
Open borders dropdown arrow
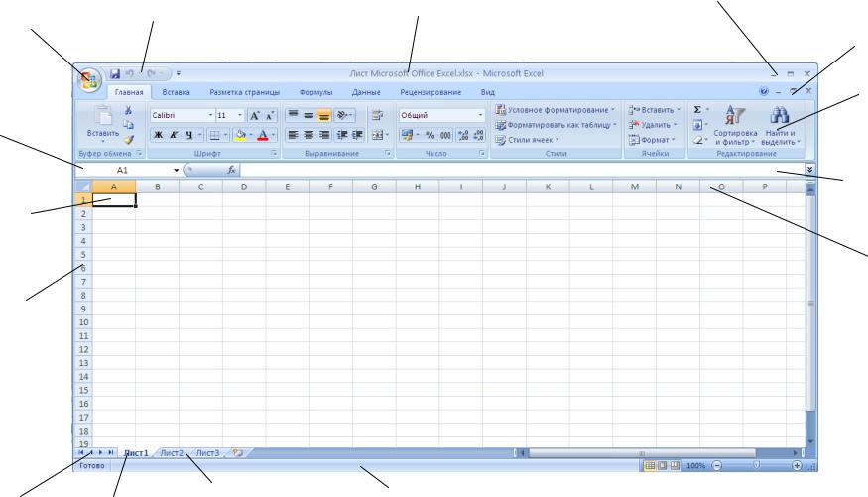click(225, 135)
